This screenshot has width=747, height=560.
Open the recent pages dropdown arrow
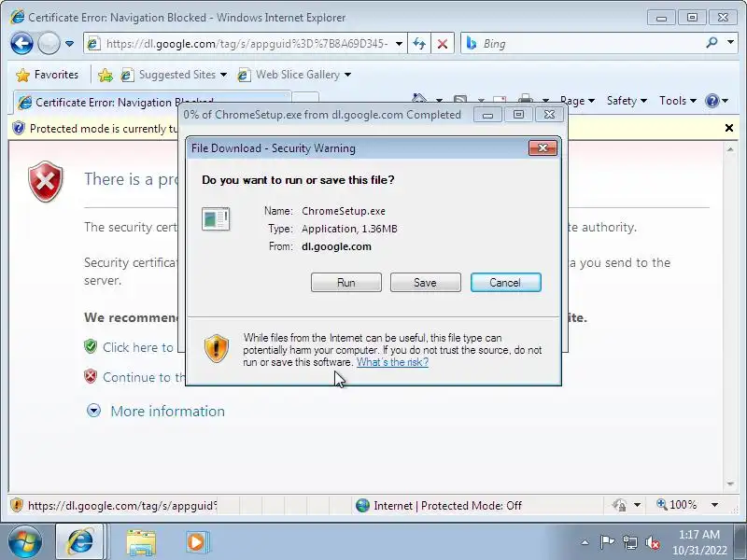[69, 44]
